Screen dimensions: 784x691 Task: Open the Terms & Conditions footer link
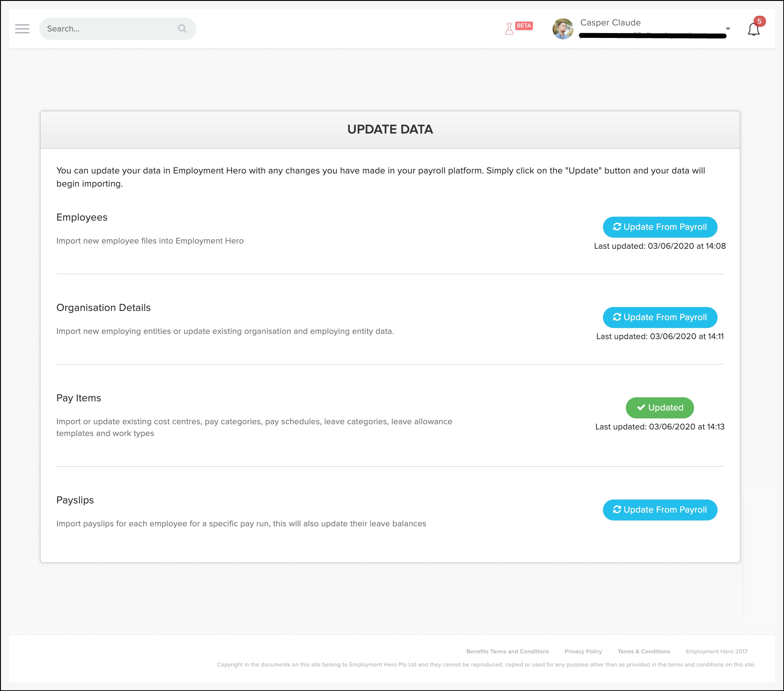(644, 651)
